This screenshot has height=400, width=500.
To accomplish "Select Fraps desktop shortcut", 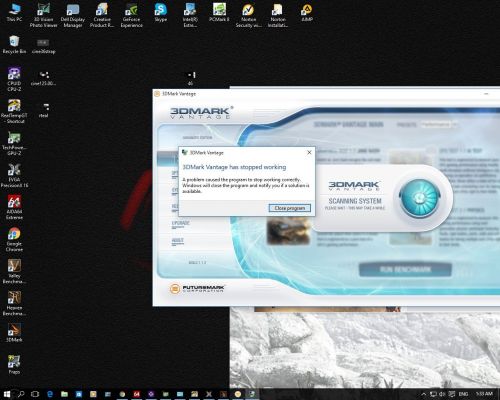I will [x=14, y=365].
